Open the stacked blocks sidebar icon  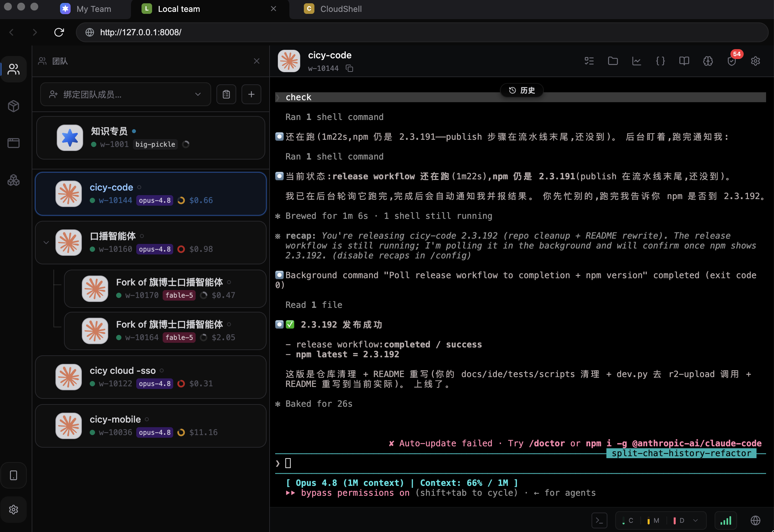(13, 180)
